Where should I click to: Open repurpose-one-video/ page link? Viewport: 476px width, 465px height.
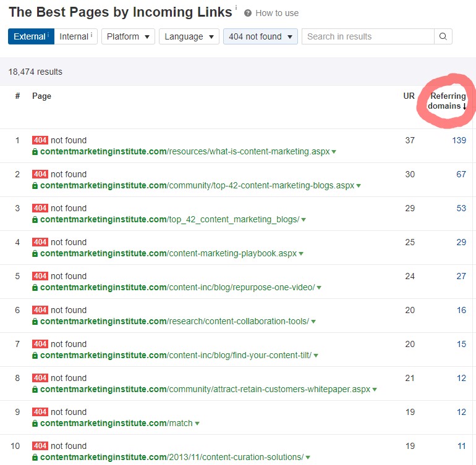177,288
